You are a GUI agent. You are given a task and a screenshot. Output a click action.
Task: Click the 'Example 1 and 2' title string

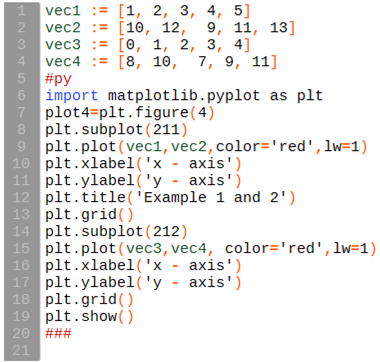[211, 198]
